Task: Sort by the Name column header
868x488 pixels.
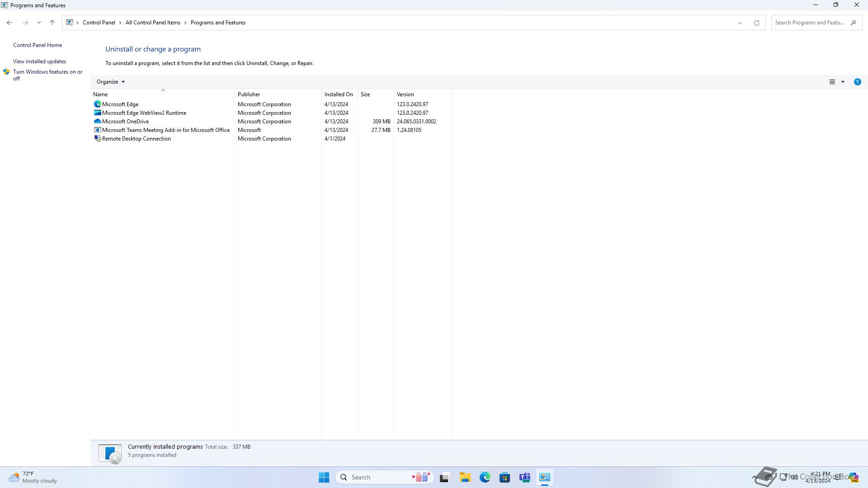Action: point(163,94)
